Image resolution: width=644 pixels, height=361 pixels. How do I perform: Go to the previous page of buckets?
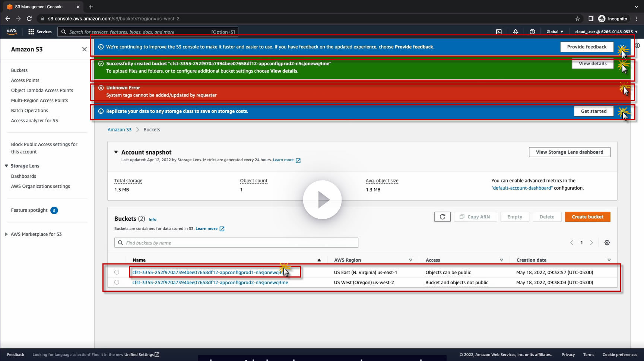[x=572, y=243]
